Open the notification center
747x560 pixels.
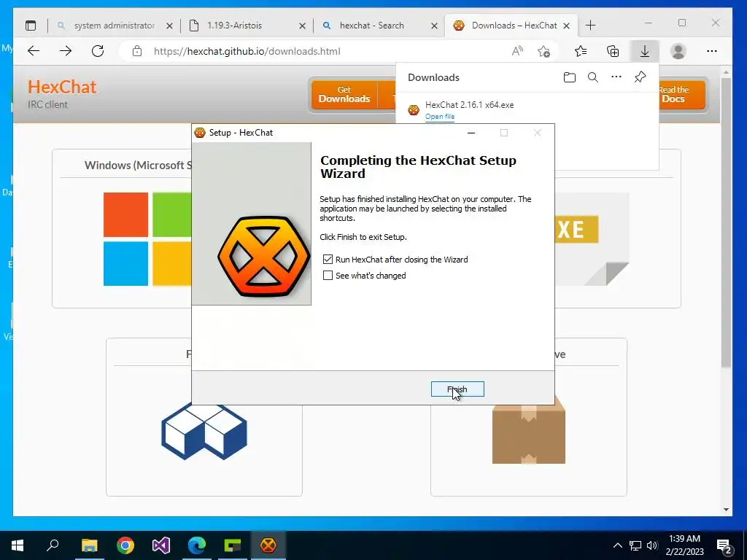tap(724, 545)
